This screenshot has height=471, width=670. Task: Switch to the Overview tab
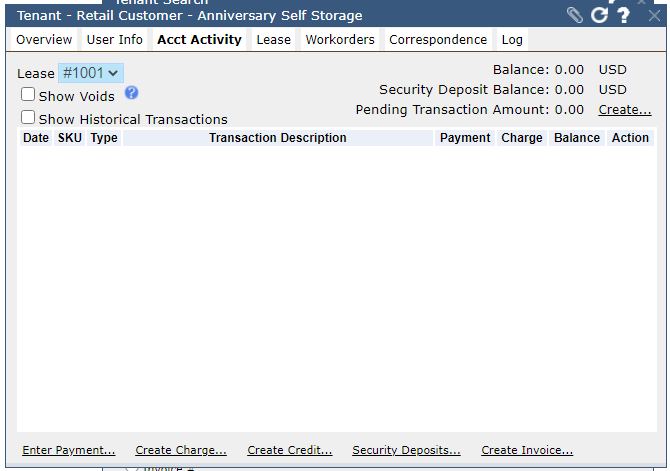(44, 40)
